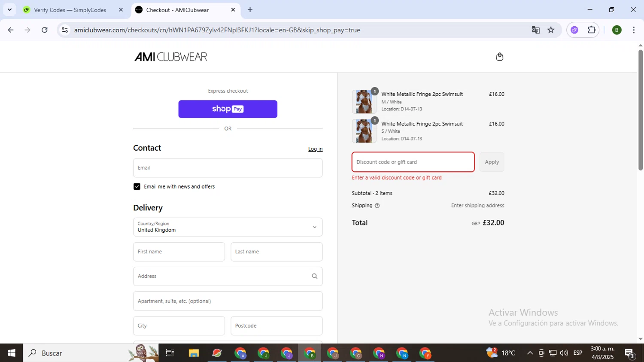Open the extensions puzzle icon
Viewport: 644px width, 362px height.
click(x=592, y=30)
